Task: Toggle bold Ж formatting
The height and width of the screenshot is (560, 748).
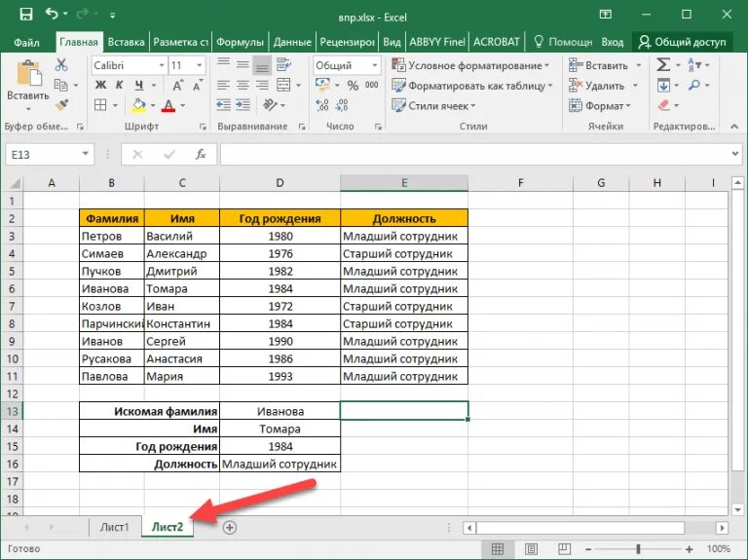Action: [100, 85]
